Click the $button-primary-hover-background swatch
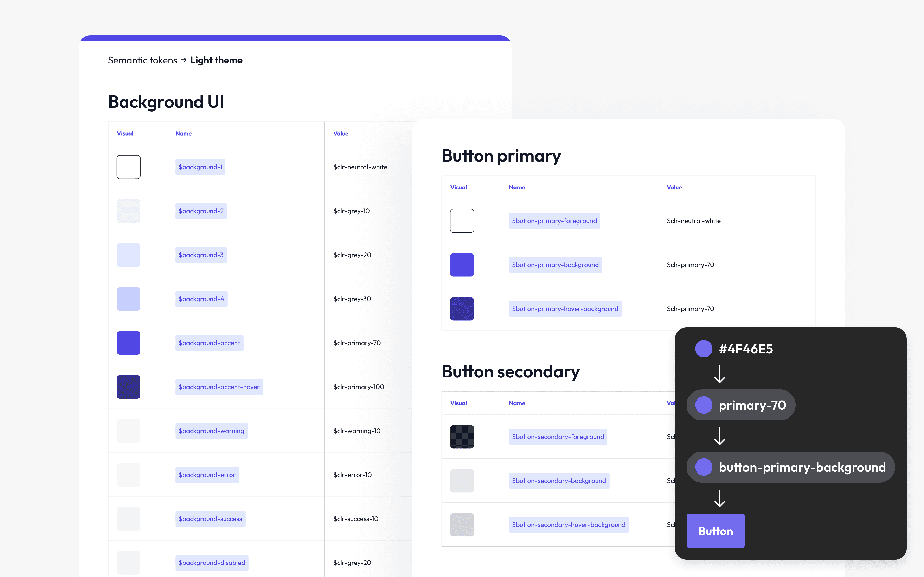Viewport: 924px width, 577px height. (462, 309)
